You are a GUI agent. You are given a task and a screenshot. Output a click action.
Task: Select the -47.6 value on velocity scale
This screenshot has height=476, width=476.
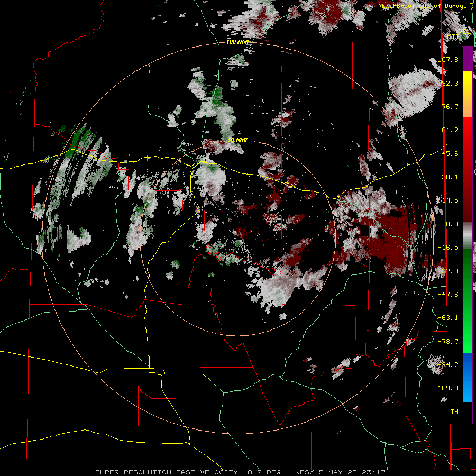[448, 295]
